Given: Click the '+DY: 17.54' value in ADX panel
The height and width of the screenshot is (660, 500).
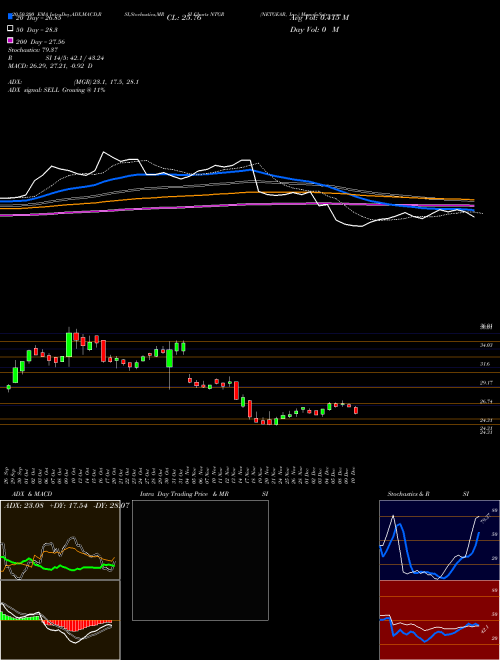Looking at the screenshot, I should coord(69,505).
